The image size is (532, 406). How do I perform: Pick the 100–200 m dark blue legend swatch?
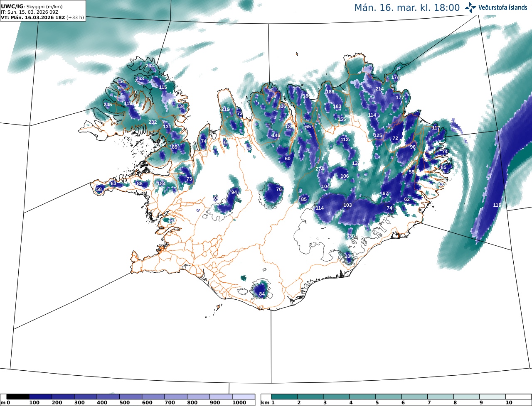40,397
